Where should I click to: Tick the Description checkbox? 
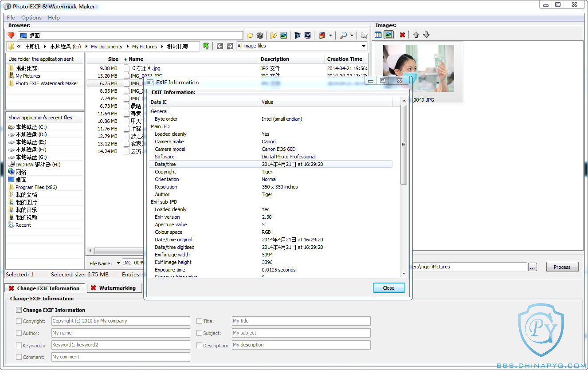[199, 345]
